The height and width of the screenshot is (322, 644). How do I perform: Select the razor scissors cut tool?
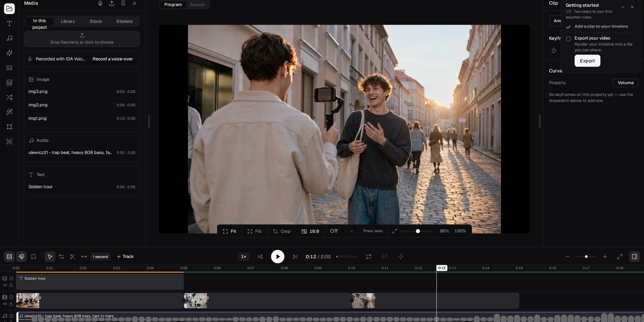(x=73, y=257)
